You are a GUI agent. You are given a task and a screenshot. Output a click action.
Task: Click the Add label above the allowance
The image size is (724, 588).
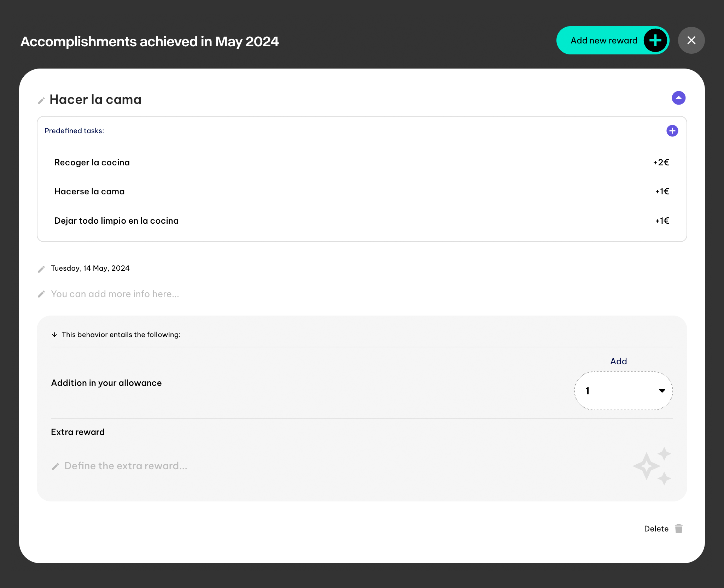pos(618,361)
